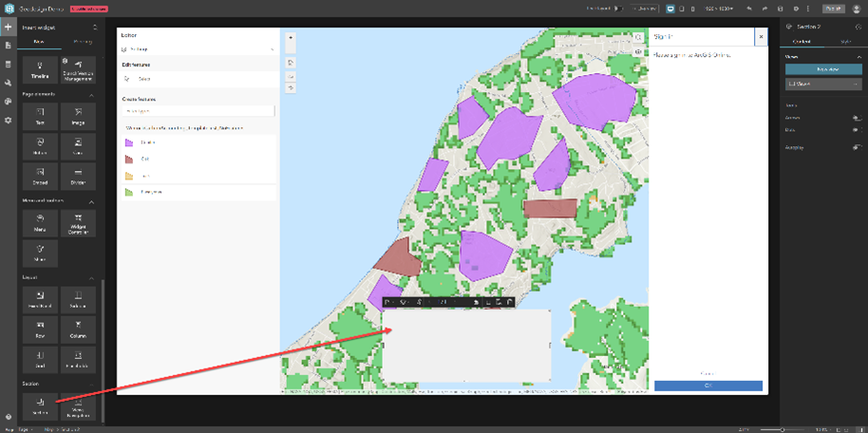Switch to the Pending widget tab

point(83,42)
